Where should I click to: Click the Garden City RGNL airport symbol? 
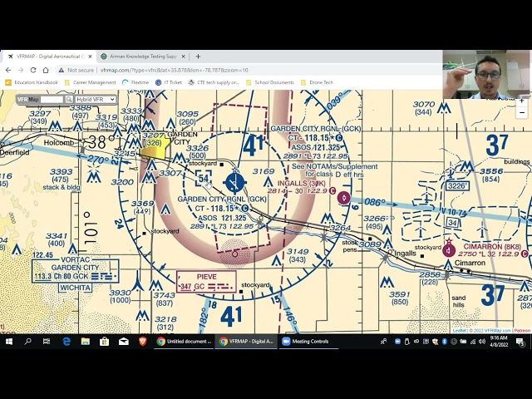pyautogui.click(x=234, y=182)
